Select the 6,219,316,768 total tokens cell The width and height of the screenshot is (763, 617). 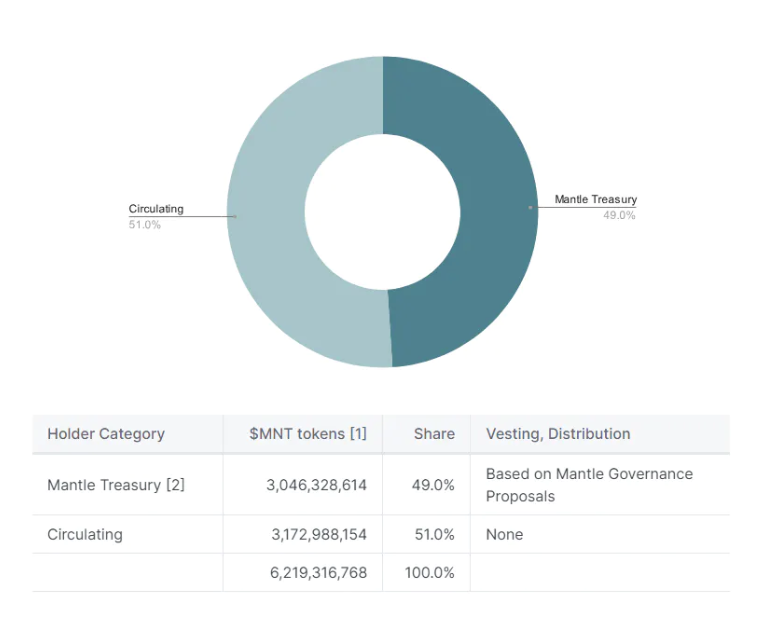(317, 573)
